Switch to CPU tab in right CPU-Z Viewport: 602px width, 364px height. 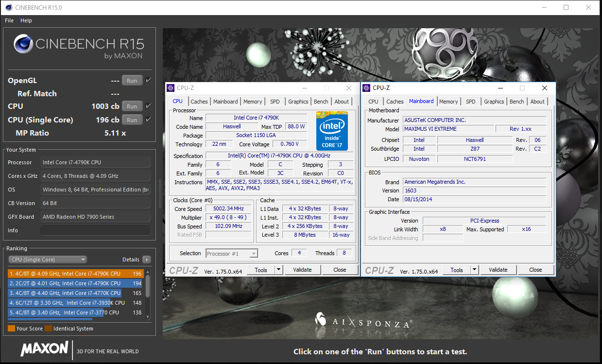coord(374,102)
